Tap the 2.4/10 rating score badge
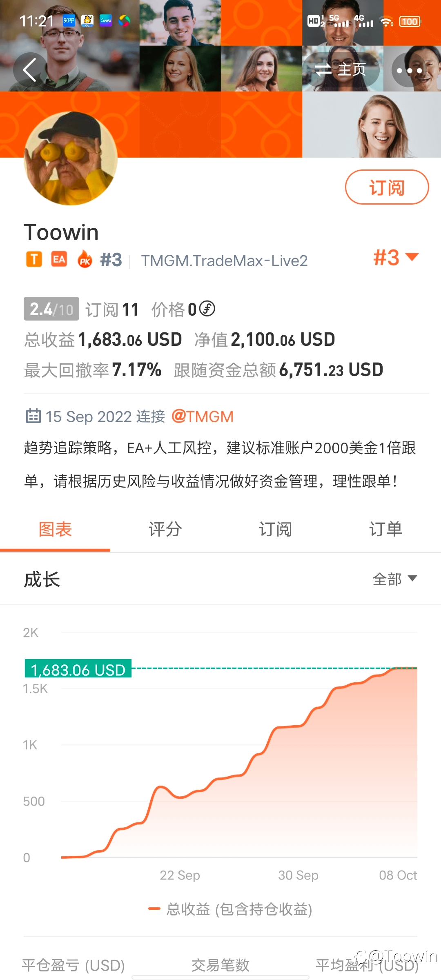Image resolution: width=441 pixels, height=980 pixels. coord(51,309)
